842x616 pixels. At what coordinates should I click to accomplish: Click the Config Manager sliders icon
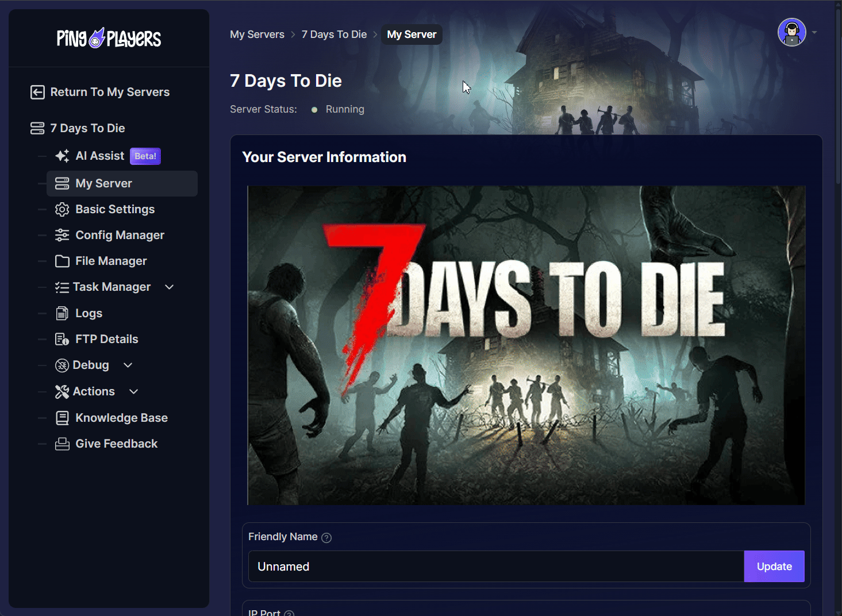point(62,235)
